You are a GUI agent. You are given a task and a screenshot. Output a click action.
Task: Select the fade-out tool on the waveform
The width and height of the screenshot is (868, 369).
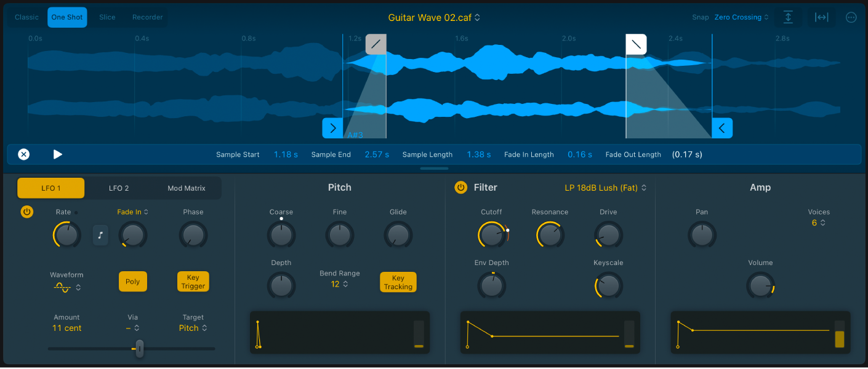[636, 44]
